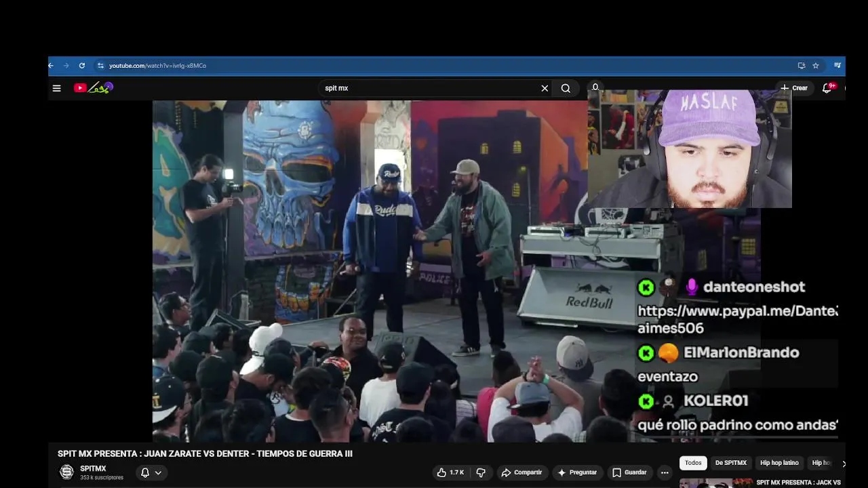This screenshot has height=488, width=868.
Task: Clear search text with X icon
Action: [x=545, y=88]
